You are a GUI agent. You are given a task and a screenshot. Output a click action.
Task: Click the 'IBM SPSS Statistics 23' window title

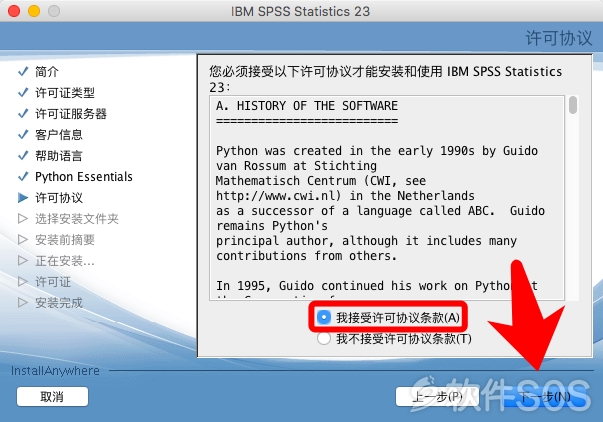300,11
